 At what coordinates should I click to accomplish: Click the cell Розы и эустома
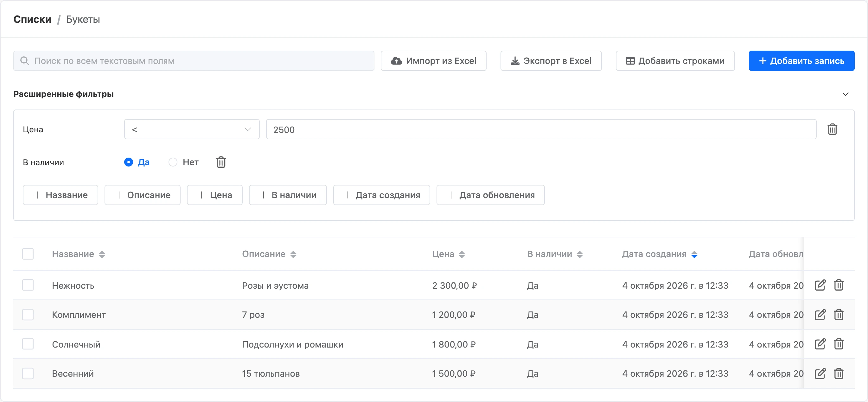click(x=275, y=286)
